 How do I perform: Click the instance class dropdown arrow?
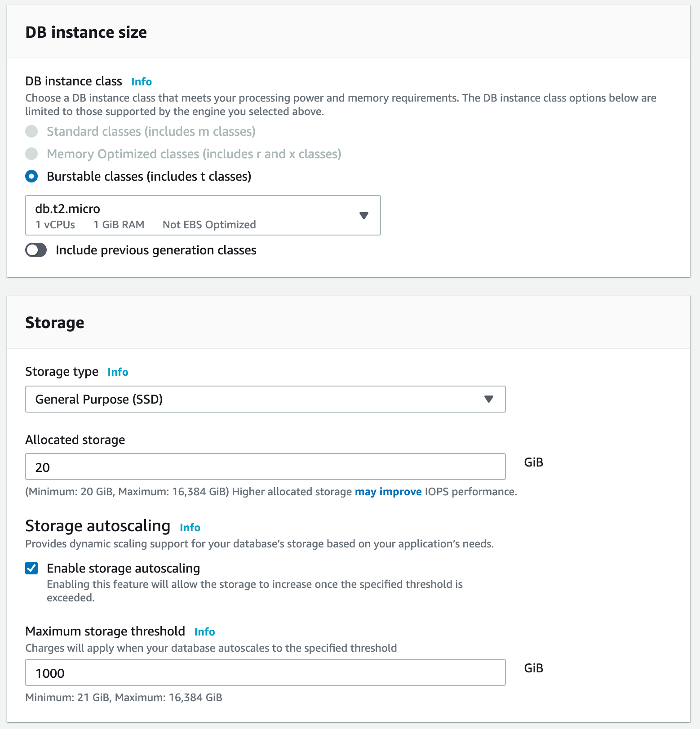(364, 216)
